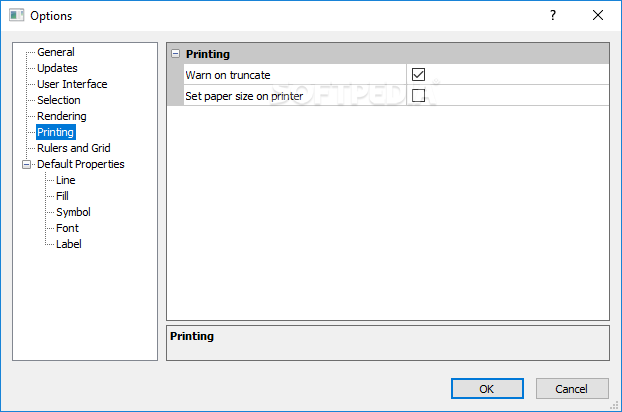The height and width of the screenshot is (412, 622).
Task: Click the Options window app icon
Action: (x=16, y=15)
